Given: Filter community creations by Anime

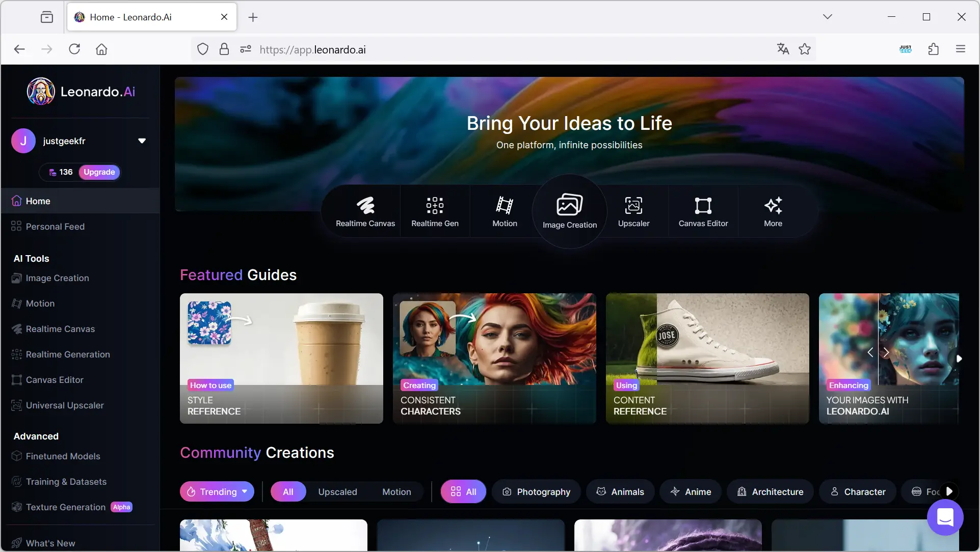Looking at the screenshot, I should click(x=691, y=491).
